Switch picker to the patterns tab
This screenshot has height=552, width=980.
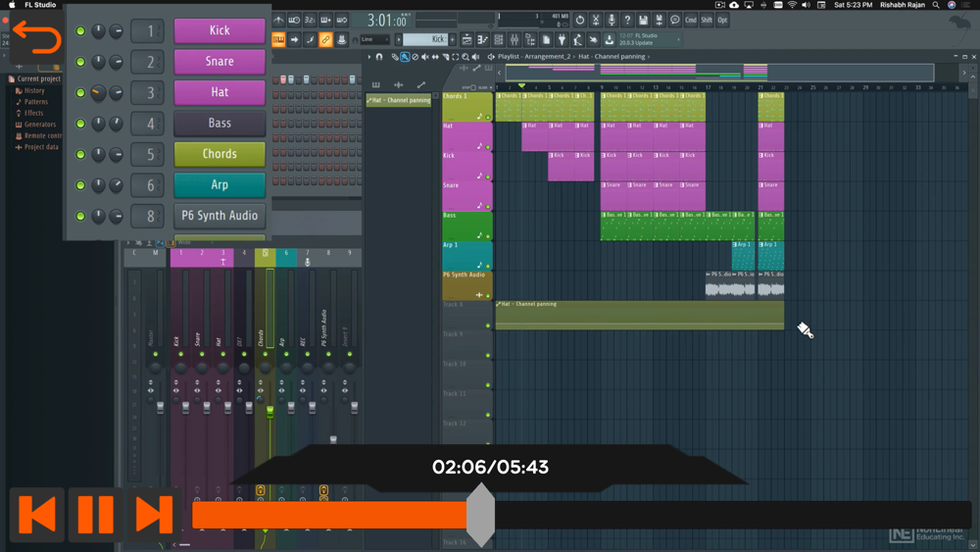tap(375, 85)
